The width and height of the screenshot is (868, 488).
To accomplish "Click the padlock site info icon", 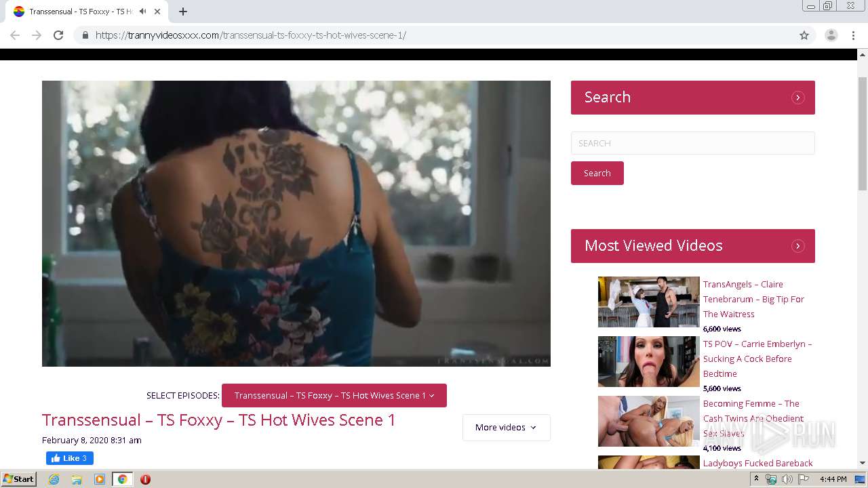I will tap(85, 35).
